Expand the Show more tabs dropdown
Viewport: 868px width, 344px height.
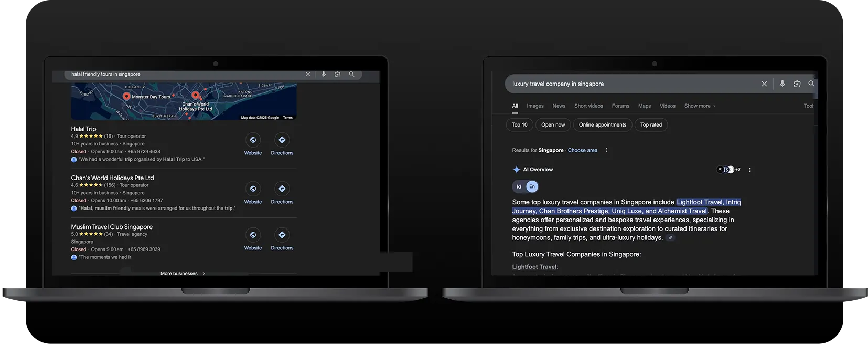700,106
